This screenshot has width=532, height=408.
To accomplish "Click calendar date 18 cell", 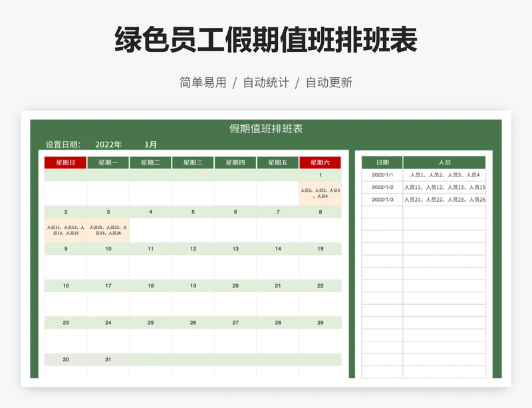I will coord(150,286).
